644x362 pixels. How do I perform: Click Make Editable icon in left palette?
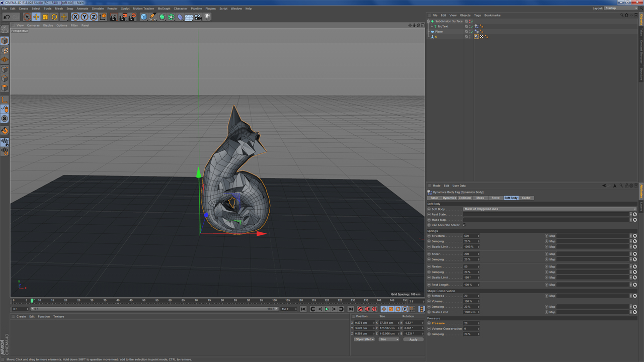click(5, 30)
